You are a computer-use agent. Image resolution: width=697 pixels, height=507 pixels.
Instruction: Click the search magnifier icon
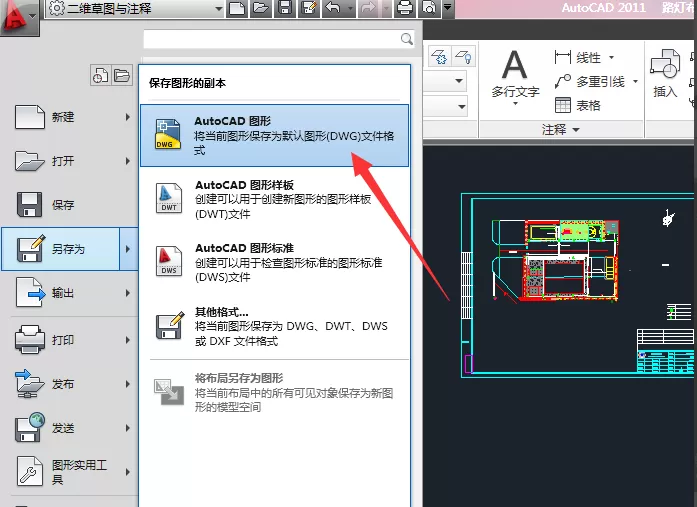(x=406, y=39)
